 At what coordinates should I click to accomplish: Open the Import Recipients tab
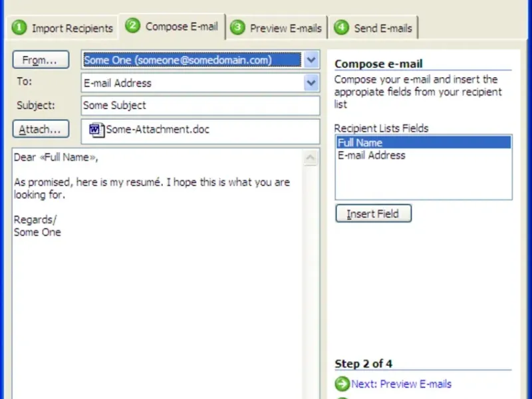click(x=63, y=28)
